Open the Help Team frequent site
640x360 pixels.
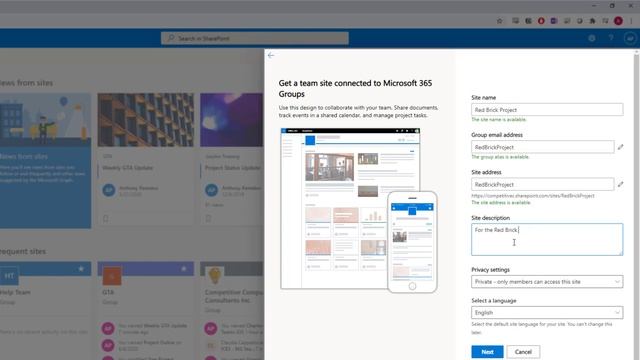(15, 292)
